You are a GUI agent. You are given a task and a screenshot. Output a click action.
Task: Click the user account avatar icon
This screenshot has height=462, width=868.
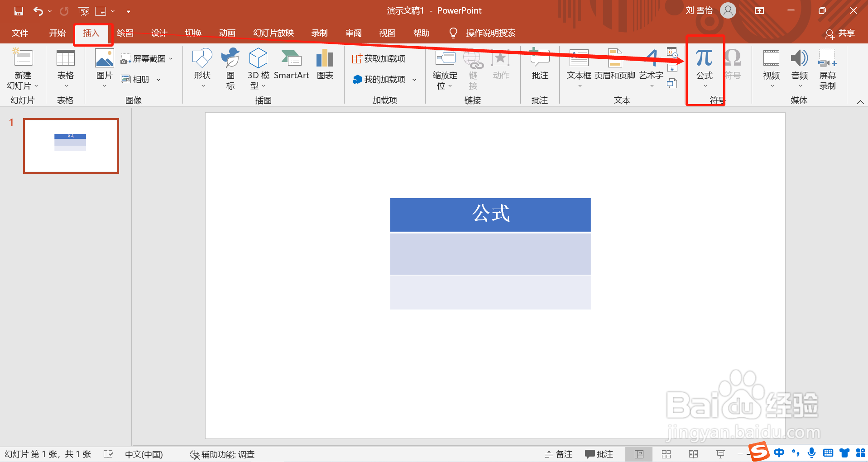tap(728, 10)
